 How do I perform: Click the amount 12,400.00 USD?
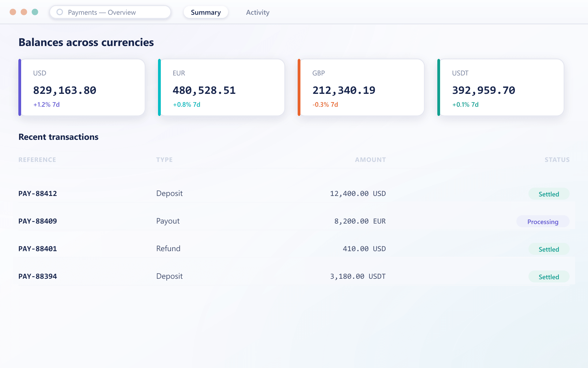pyautogui.click(x=358, y=194)
